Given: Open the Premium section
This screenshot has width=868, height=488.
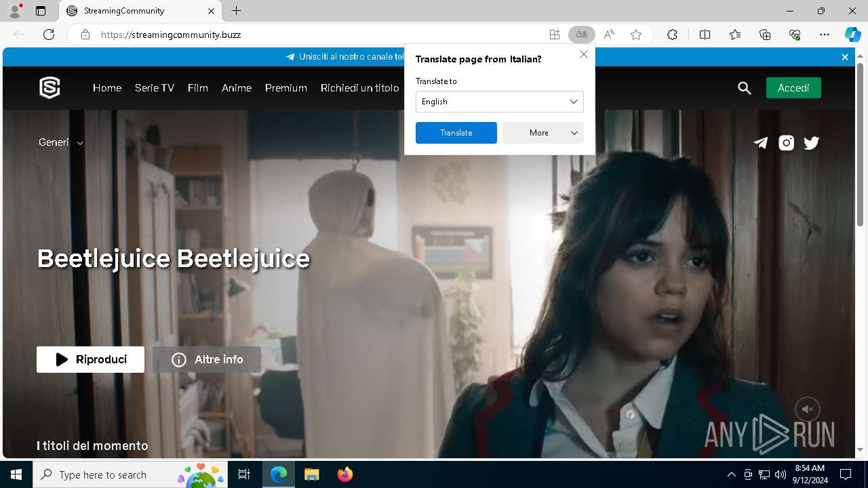Looking at the screenshot, I should (286, 88).
